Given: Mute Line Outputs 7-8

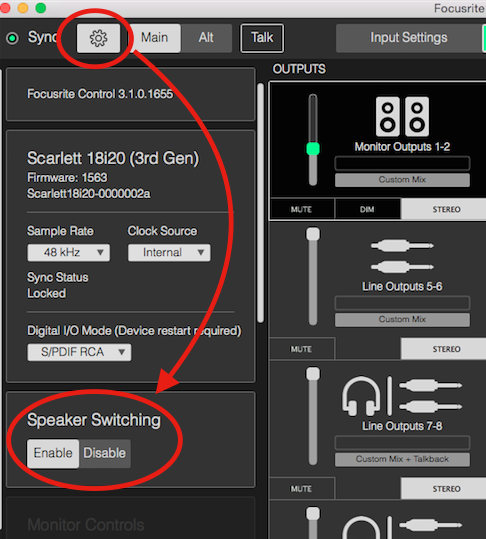Looking at the screenshot, I should click(301, 488).
